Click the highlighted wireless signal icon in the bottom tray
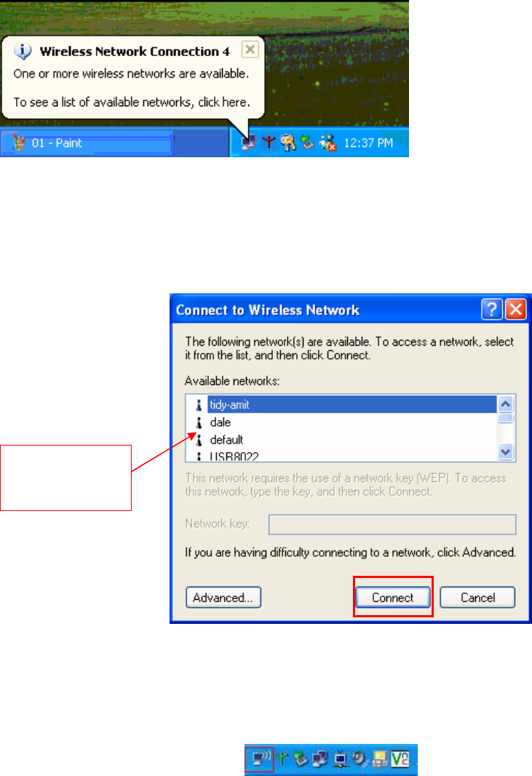 click(x=261, y=759)
